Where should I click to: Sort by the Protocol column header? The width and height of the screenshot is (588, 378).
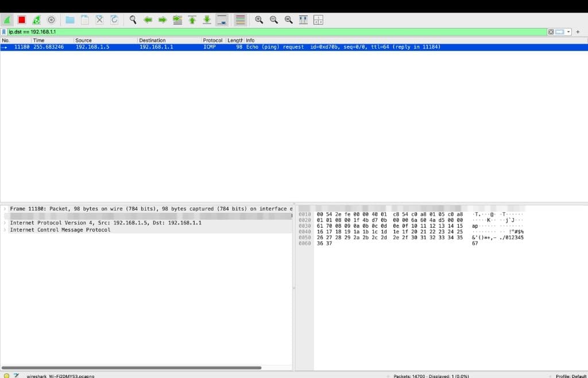[x=214, y=40]
